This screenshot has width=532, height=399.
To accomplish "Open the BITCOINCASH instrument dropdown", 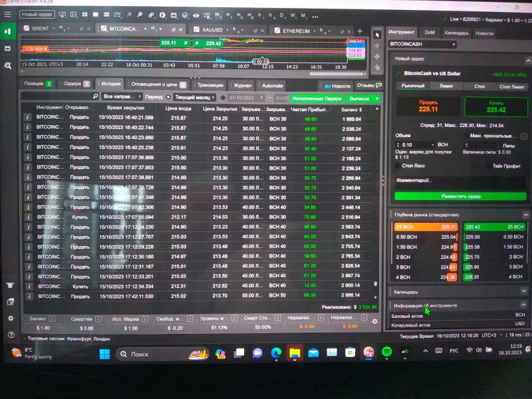I will (422, 44).
